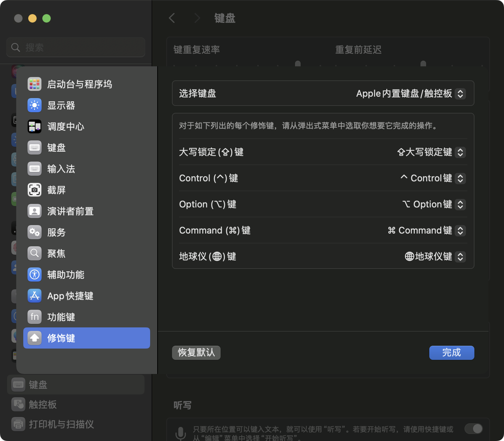Open 键盘 in the main sidebar

pos(76,385)
